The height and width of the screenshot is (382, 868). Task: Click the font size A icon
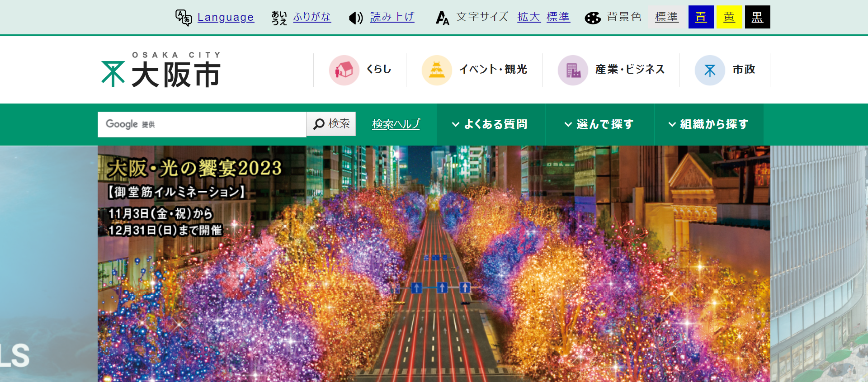point(442,18)
